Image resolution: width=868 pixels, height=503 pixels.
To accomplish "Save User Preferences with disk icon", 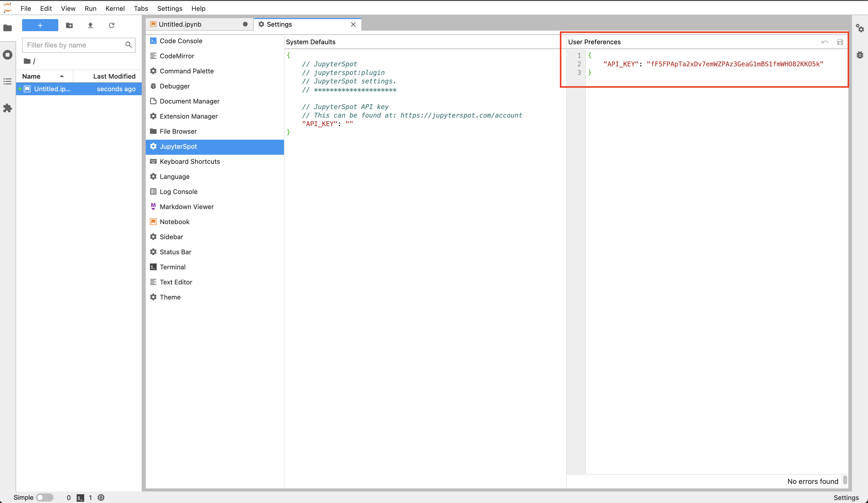I will (x=840, y=42).
